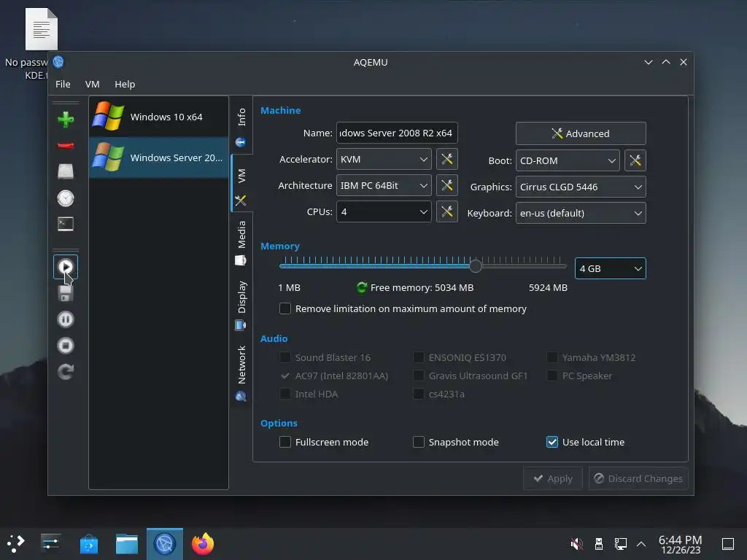Viewport: 747px width, 560px height.
Task: Click the Reset VM arrow icon
Action: point(66,371)
